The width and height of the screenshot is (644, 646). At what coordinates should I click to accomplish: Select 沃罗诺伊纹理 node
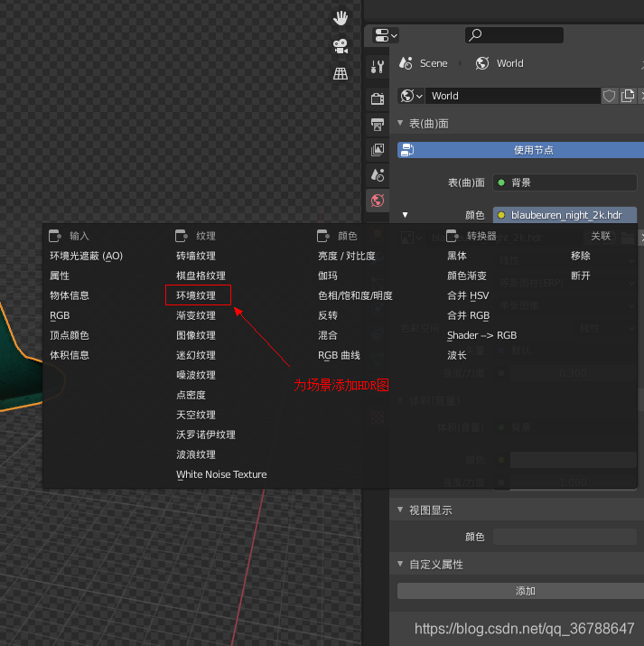[x=206, y=435]
